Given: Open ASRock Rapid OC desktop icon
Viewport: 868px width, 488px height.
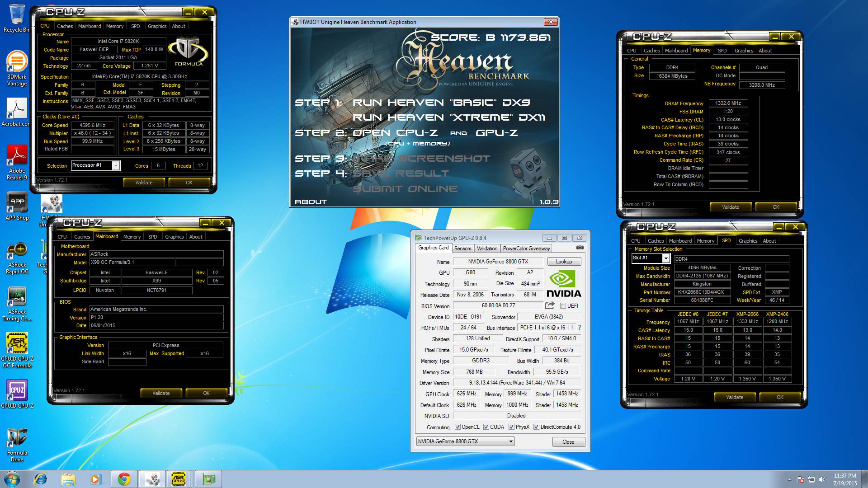Looking at the screenshot, I should pyautogui.click(x=17, y=258).
